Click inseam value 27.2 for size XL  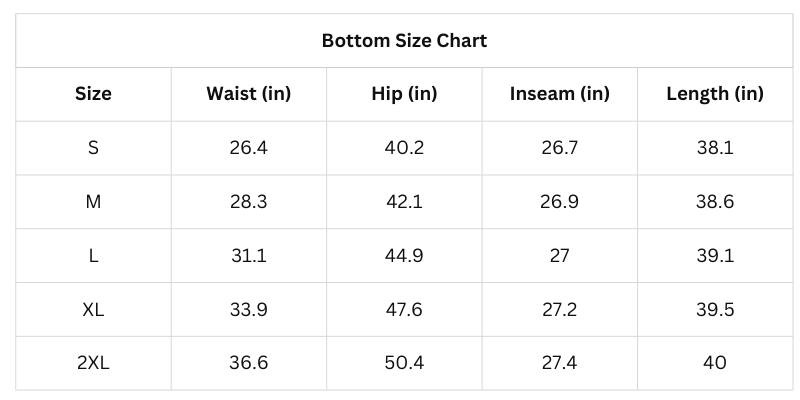point(559,310)
